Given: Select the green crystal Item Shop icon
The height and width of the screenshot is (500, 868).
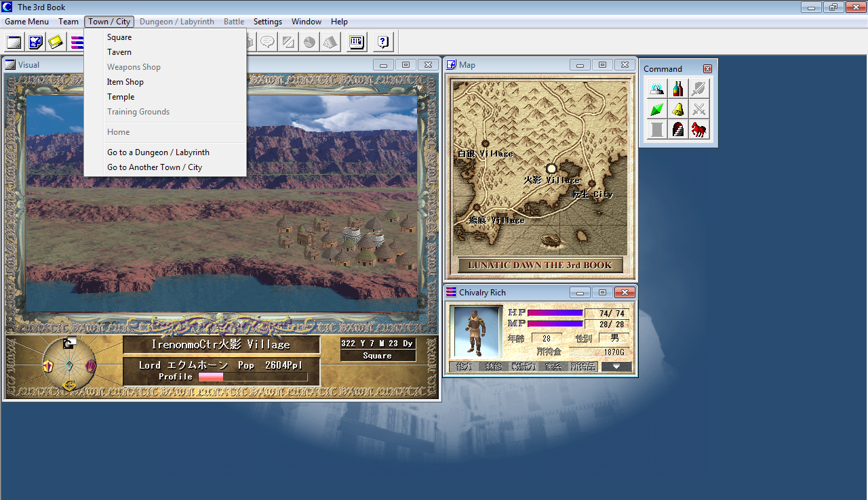Looking at the screenshot, I should [656, 109].
